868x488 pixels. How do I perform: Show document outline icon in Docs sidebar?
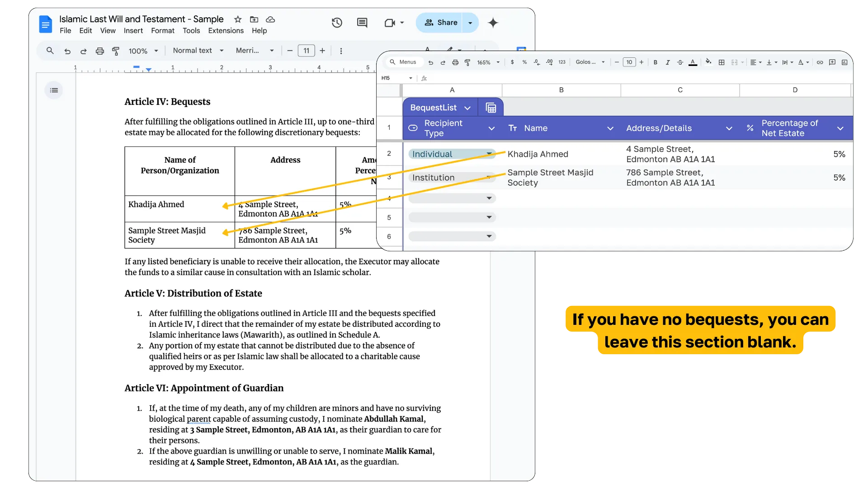pyautogui.click(x=54, y=90)
